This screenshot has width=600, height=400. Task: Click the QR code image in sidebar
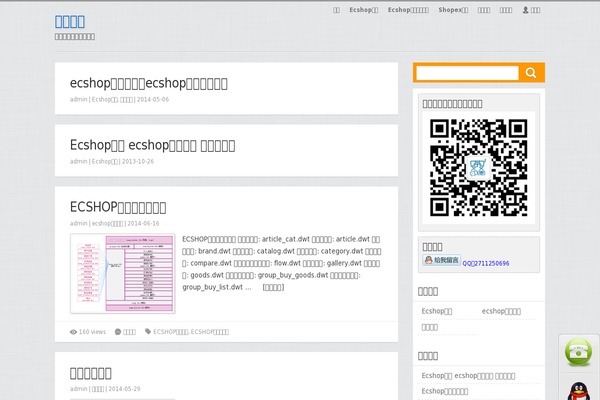(478, 168)
